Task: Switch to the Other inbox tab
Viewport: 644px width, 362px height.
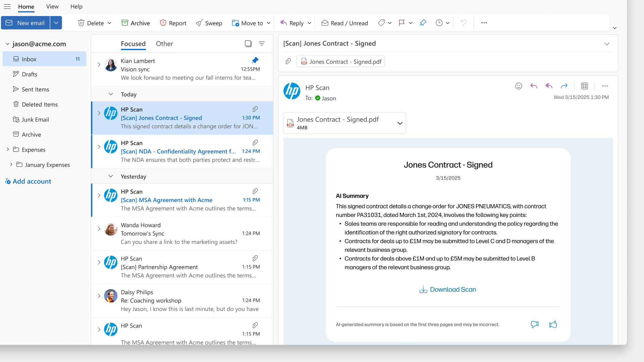Action: tap(164, 44)
